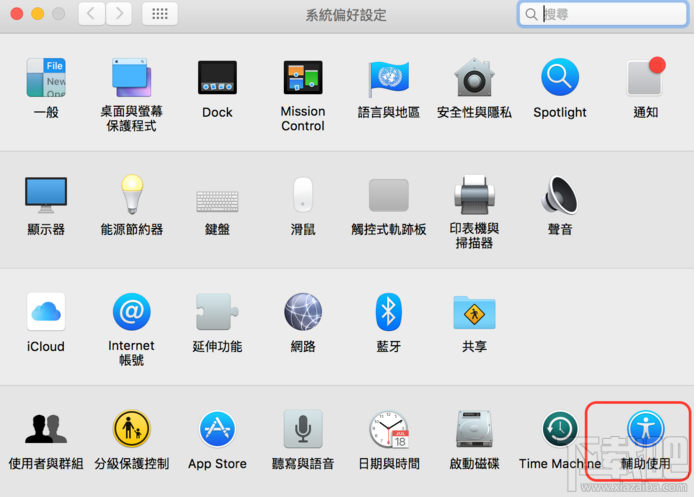Show all preferences with grid button
The image size is (696, 497).
(x=160, y=14)
